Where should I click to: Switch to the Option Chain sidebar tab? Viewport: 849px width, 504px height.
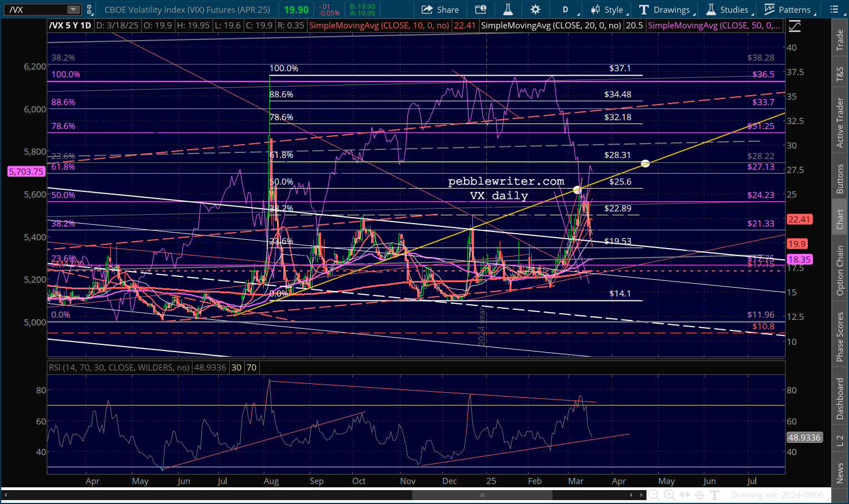click(x=840, y=270)
